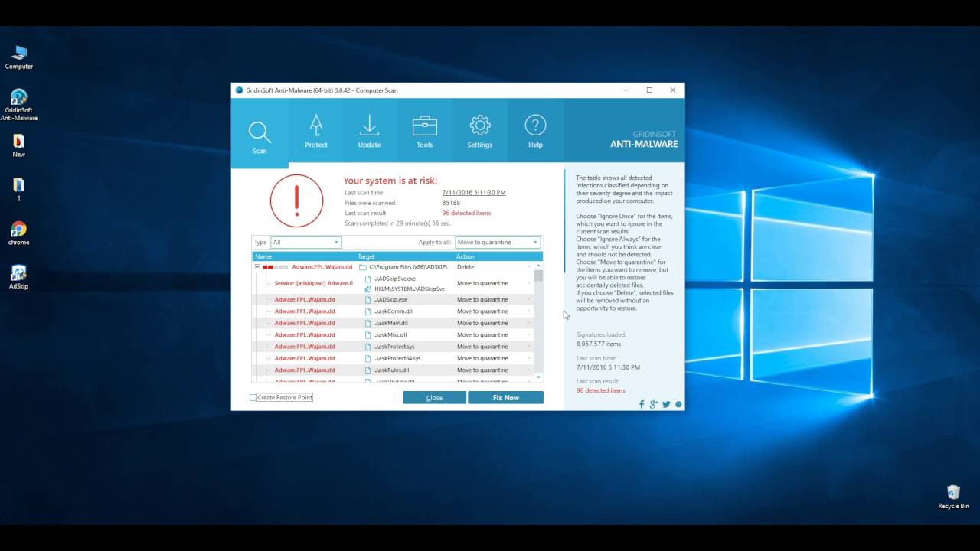Open the Scan section in toolbar
The height and width of the screenshot is (551, 980).
tap(260, 134)
